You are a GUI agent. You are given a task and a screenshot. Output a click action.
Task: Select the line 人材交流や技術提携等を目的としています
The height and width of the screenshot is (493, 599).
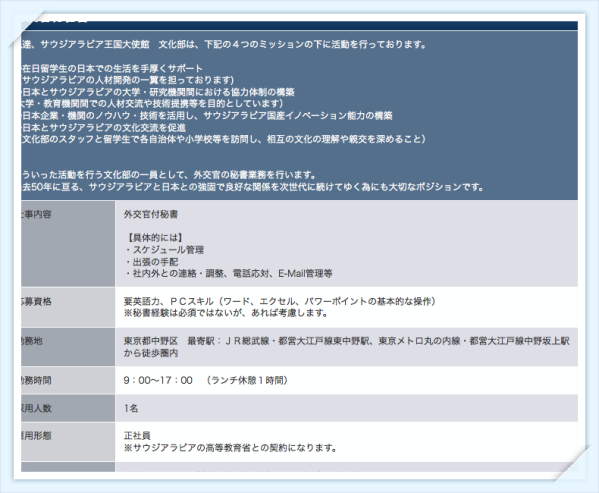coord(152,103)
